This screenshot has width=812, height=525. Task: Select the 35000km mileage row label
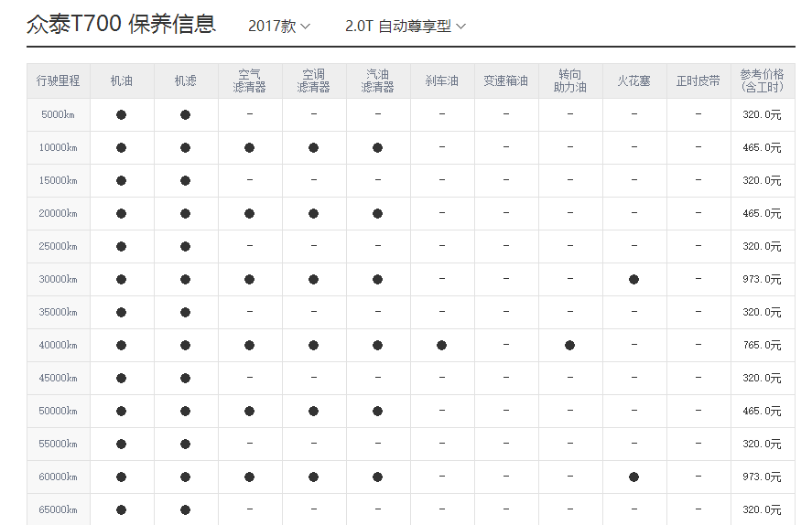(x=58, y=312)
